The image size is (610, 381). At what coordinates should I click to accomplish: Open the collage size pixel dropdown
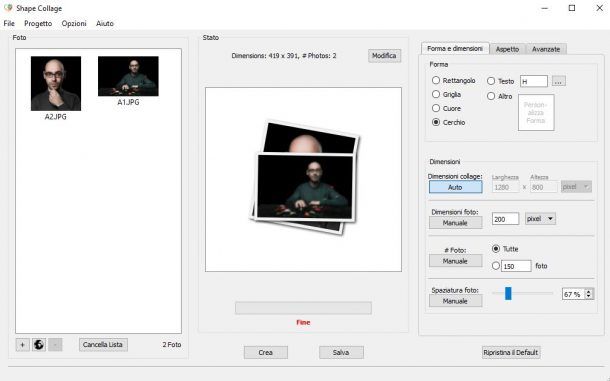click(x=576, y=187)
